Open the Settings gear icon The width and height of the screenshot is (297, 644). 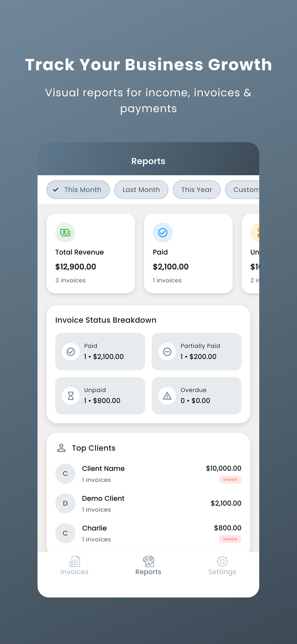point(222,561)
